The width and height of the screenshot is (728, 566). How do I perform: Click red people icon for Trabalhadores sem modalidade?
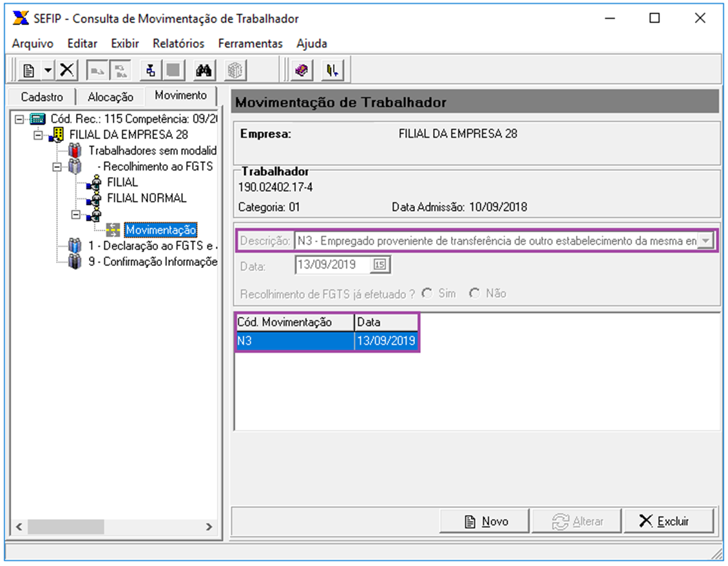pyautogui.click(x=74, y=150)
